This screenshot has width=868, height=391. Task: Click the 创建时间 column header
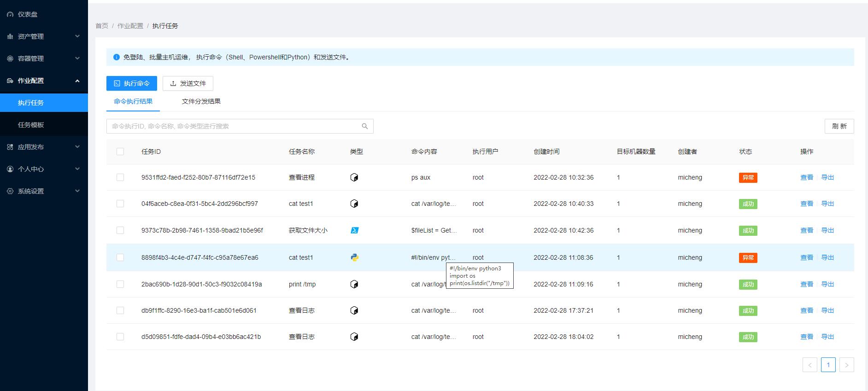click(x=546, y=152)
